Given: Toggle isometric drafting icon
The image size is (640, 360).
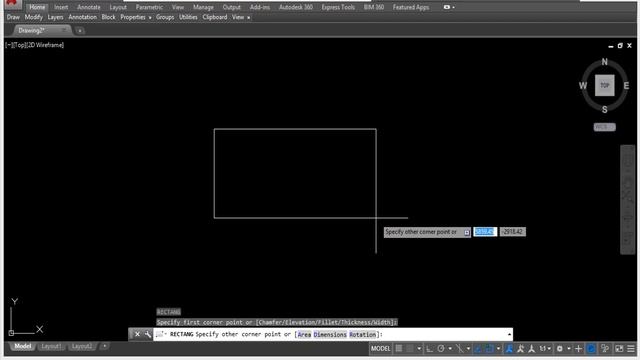Looking at the screenshot, I should pyautogui.click(x=460, y=349).
